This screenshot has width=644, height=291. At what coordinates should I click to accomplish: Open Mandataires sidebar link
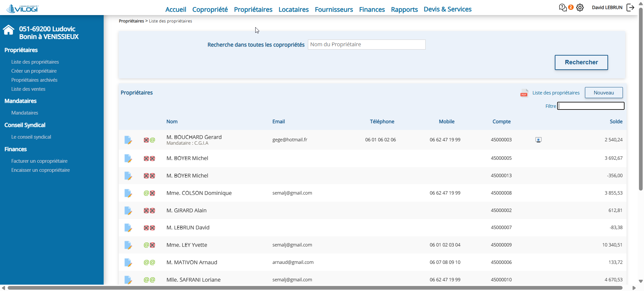pyautogui.click(x=24, y=113)
